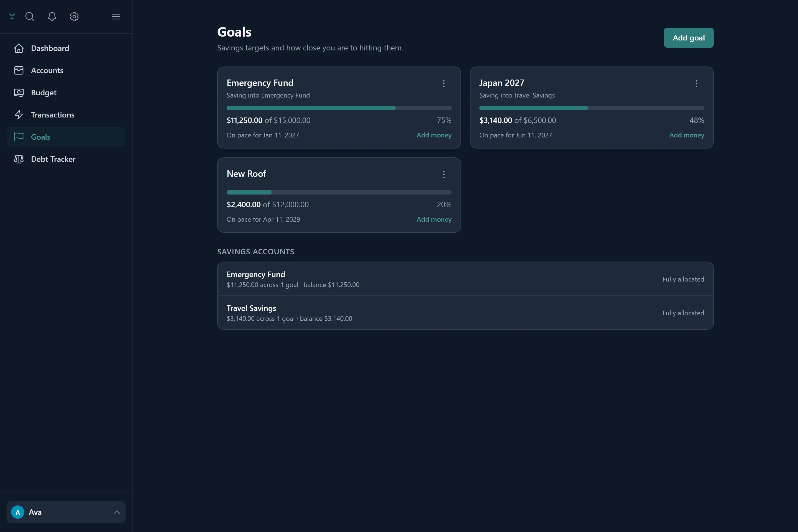Open the Transactions page
Viewport: 798px width, 532px height.
click(x=66, y=115)
